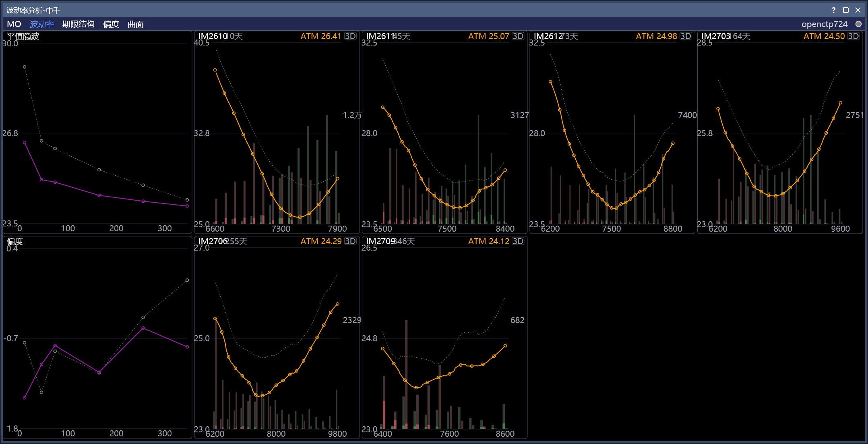Open the MO product selector
This screenshot has height=444, width=868.
pos(14,24)
